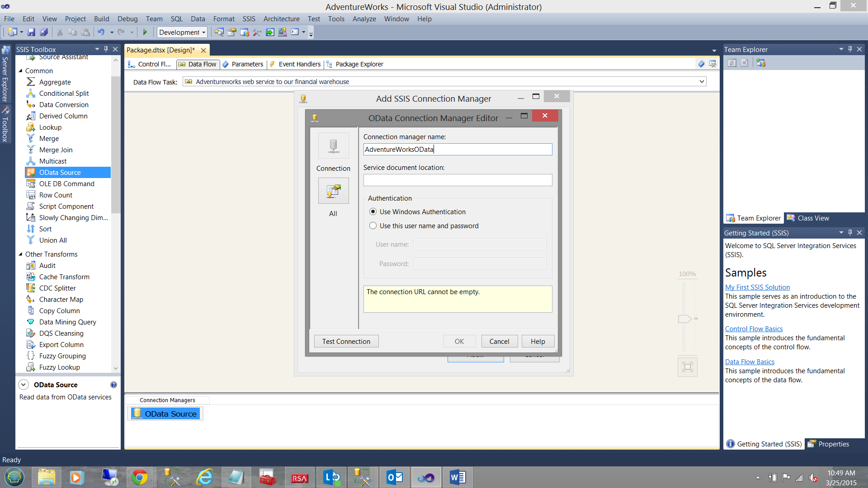
Task: Click the OData Source help icon
Action: point(113,385)
